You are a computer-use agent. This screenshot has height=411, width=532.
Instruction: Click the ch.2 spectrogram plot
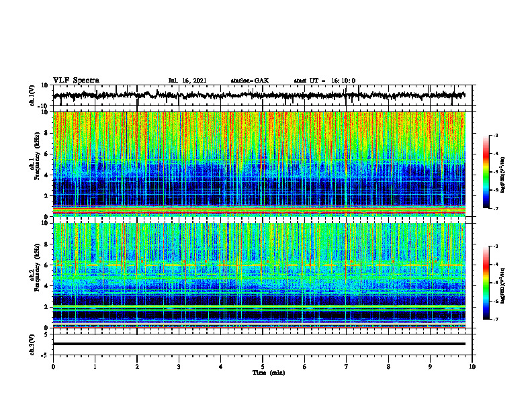pyautogui.click(x=259, y=275)
